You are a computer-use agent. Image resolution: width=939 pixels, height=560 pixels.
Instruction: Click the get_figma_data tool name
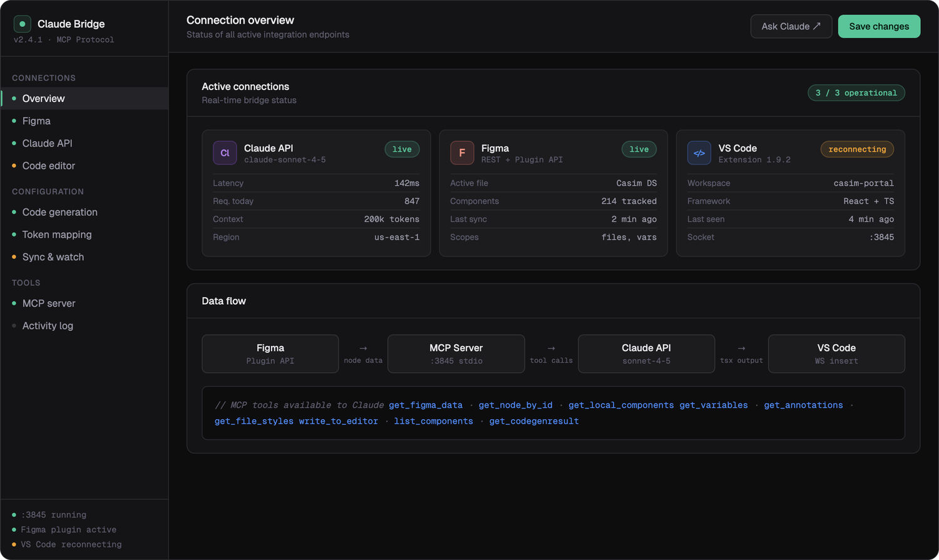tap(426, 405)
